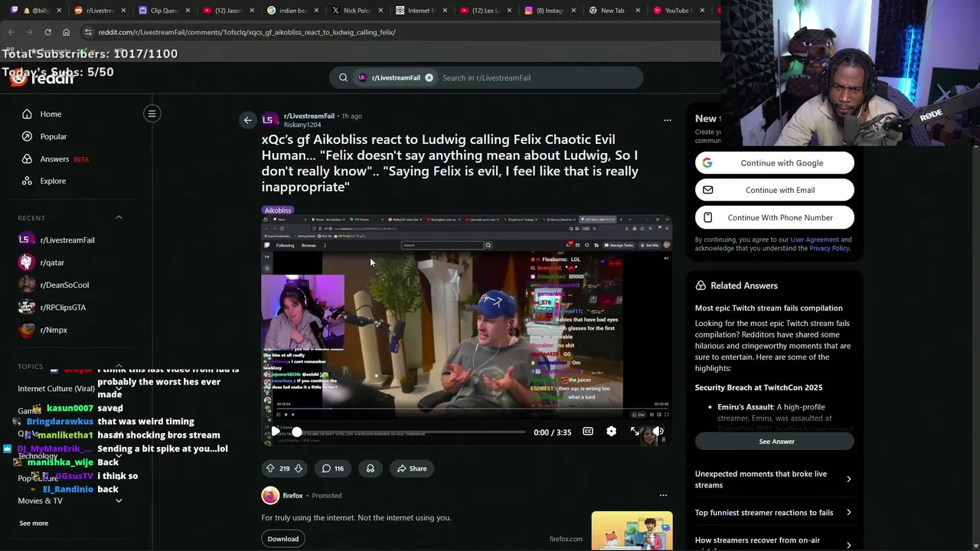Open the post's three-dot options menu
Image resolution: width=980 pixels, height=551 pixels.
[667, 120]
